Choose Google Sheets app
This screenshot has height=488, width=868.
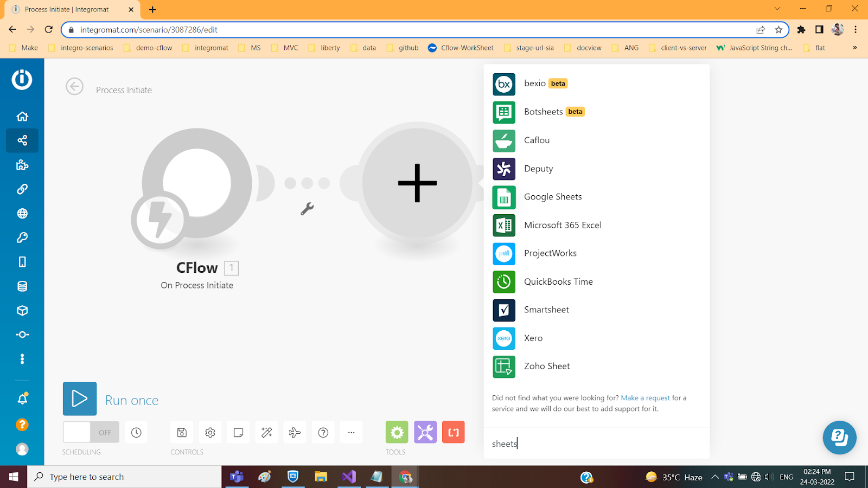596,197
